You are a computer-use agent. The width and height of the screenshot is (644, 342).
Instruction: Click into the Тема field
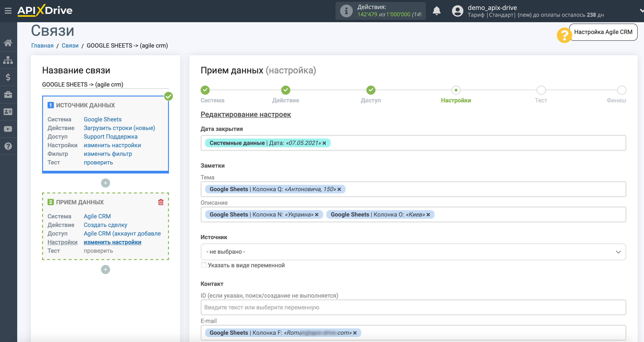coord(413,189)
